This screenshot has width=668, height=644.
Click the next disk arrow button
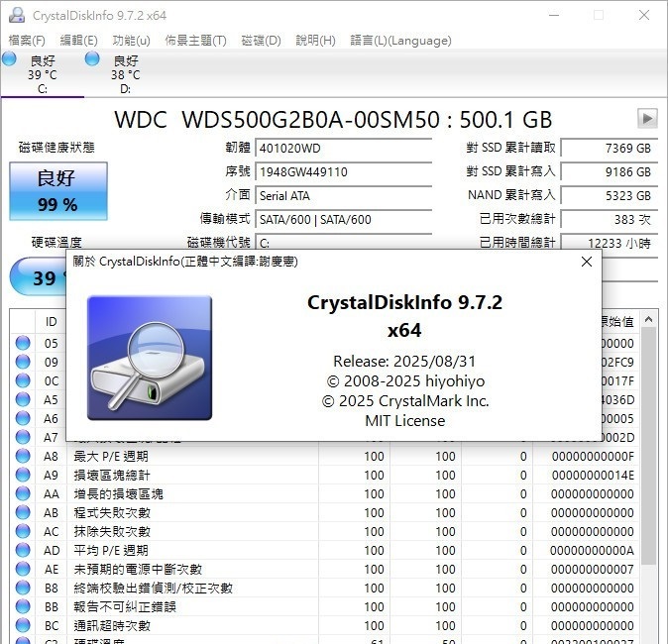click(x=647, y=118)
